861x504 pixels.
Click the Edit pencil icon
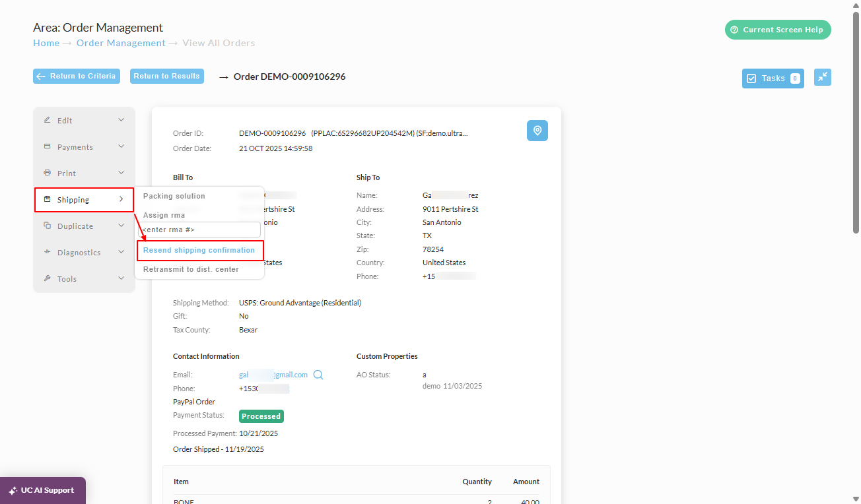pyautogui.click(x=47, y=120)
